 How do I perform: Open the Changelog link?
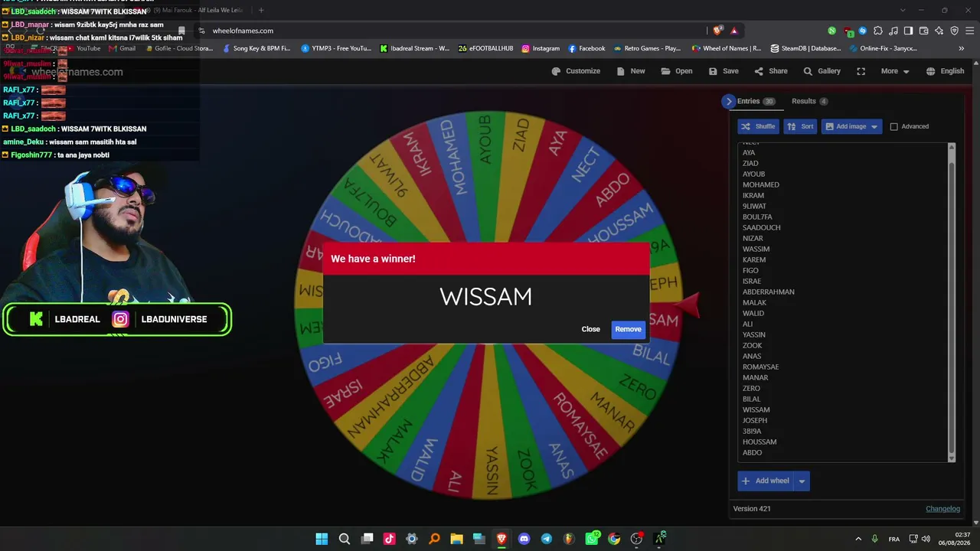click(x=942, y=509)
